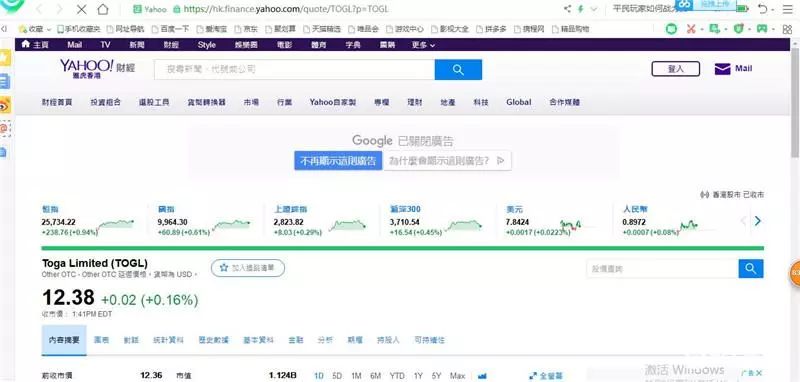Click the news and company search field

[x=294, y=70]
